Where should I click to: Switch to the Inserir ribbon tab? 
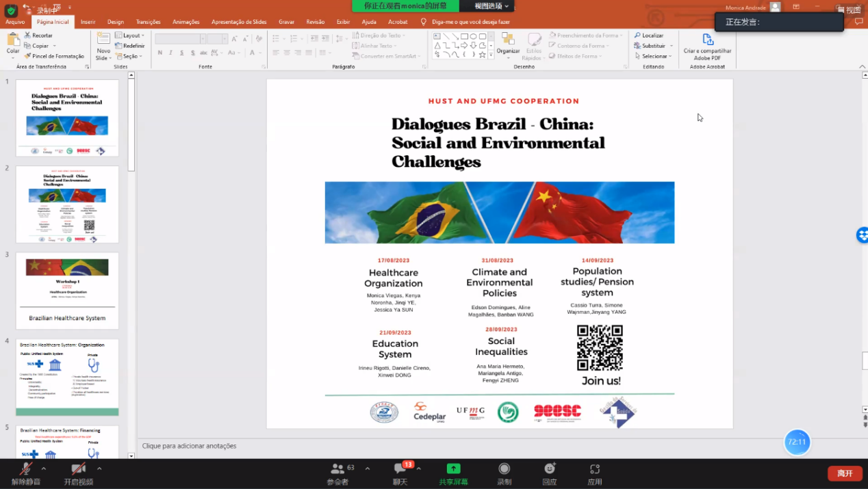point(88,22)
